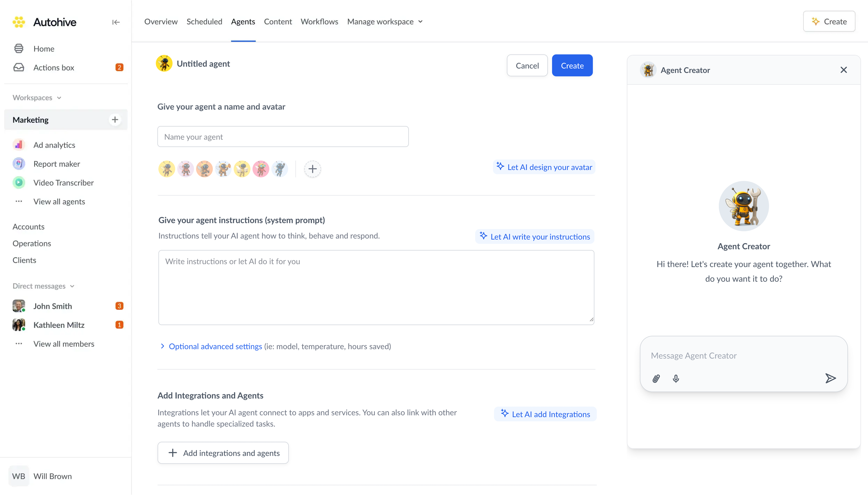
Task: Click Add integrations and agents button
Action: pyautogui.click(x=223, y=453)
